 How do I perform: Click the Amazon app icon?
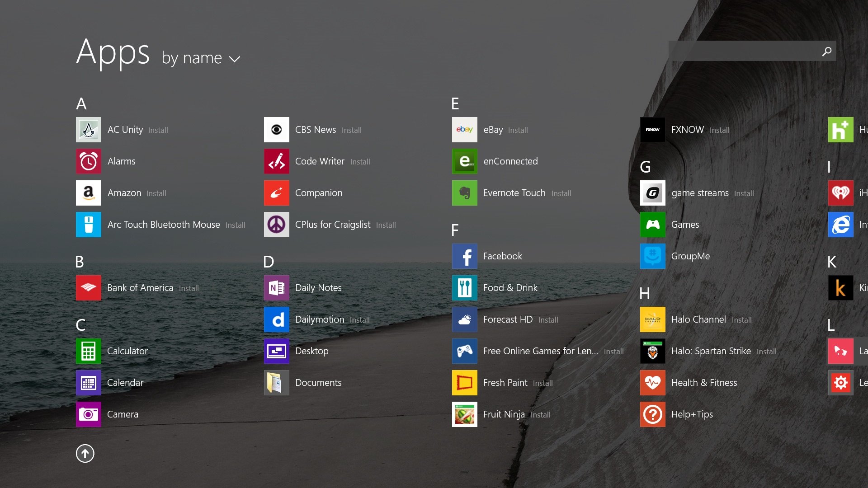pos(89,193)
